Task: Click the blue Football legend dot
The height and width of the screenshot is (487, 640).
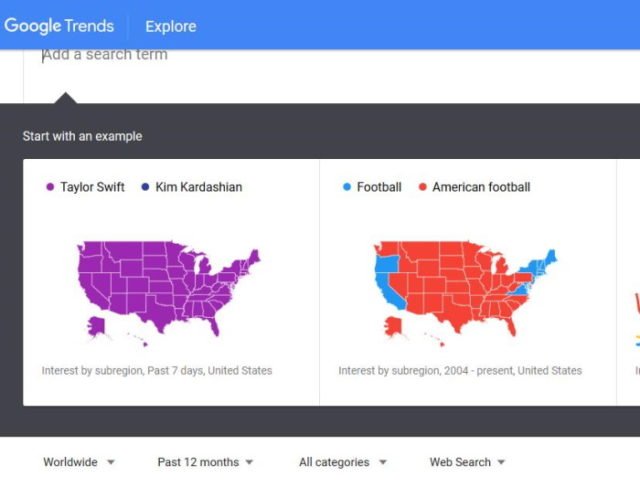Action: (x=346, y=187)
